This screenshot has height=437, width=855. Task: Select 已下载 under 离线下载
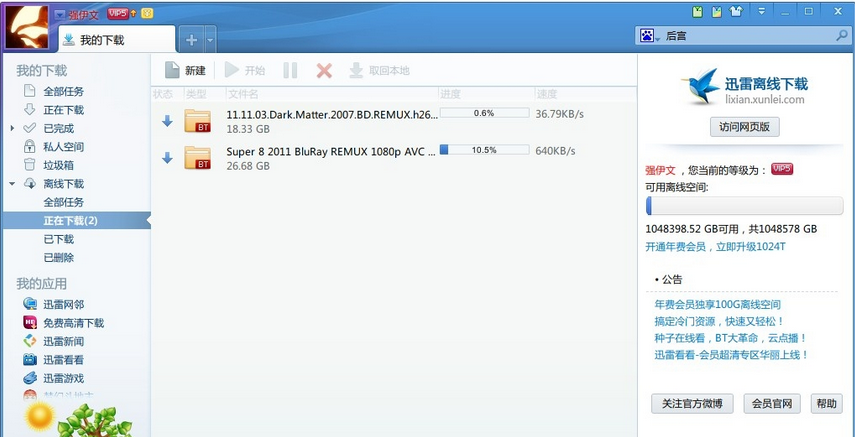coord(58,239)
